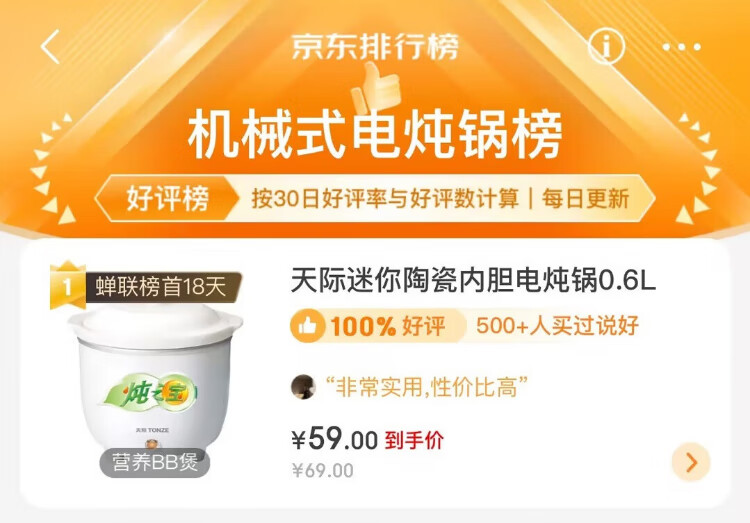Open the three-dot more menu

[x=681, y=47]
